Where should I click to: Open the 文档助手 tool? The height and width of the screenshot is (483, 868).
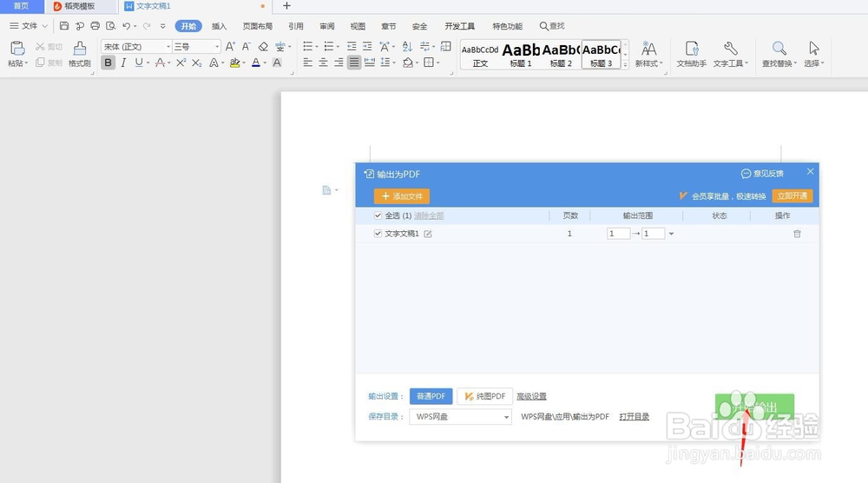click(692, 54)
